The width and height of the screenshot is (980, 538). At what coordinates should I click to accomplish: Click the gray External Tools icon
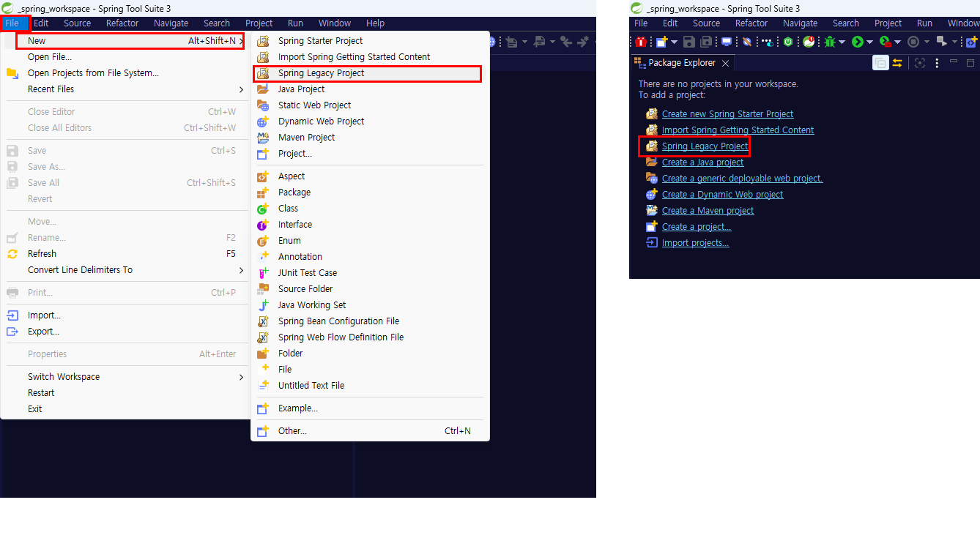tap(940, 42)
